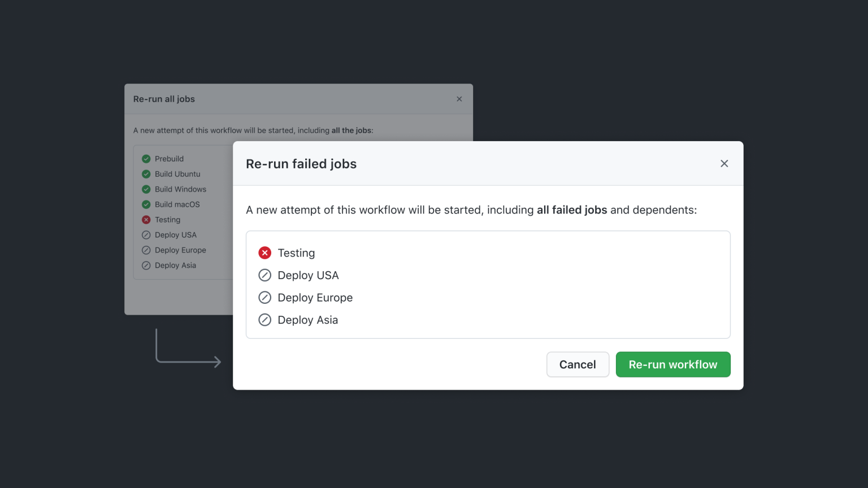Dismiss the Re-run failed jobs dialog

click(724, 163)
